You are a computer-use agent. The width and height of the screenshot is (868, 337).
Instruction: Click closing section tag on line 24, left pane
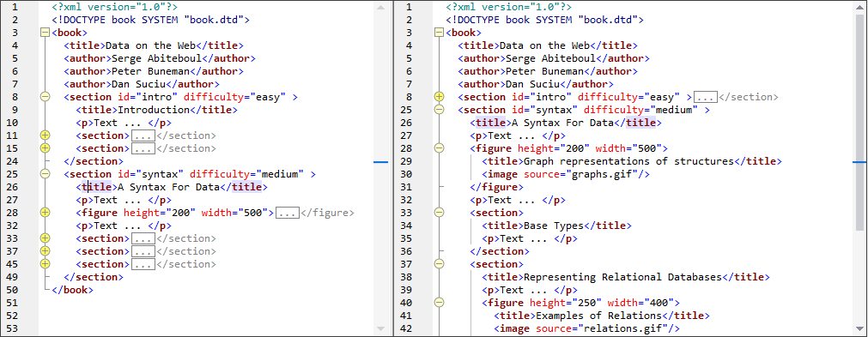click(x=93, y=161)
